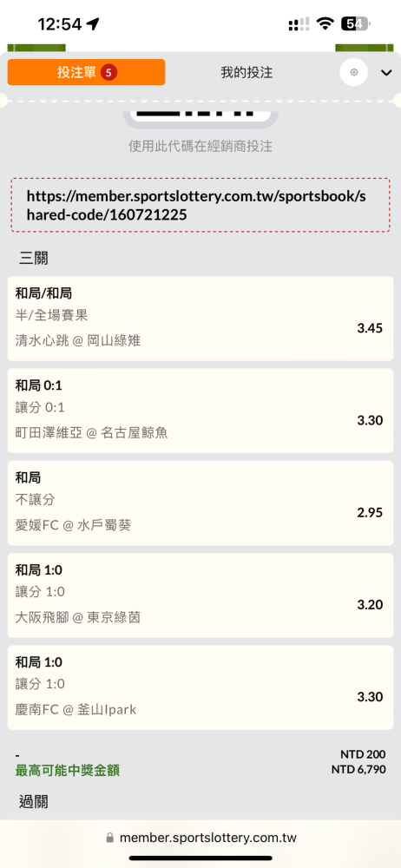Select the 愛媛FC @ 水戶蜀葵 bet
Screen dimensions: 401x868
point(200,503)
